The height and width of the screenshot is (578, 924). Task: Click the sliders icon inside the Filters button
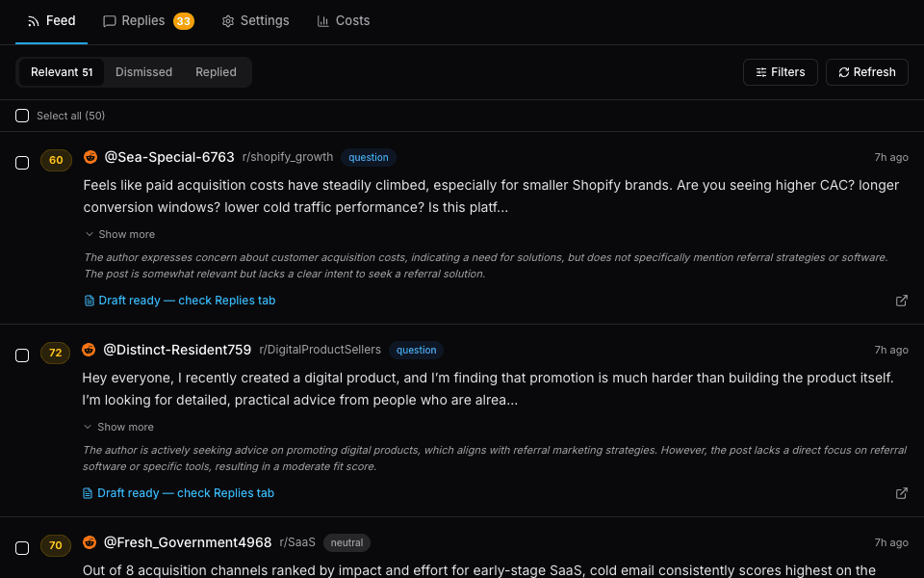tap(761, 71)
